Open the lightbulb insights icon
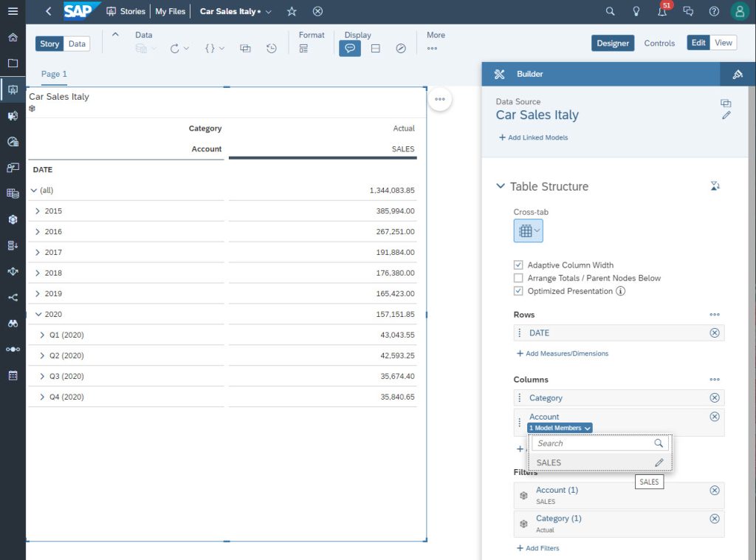The width and height of the screenshot is (756, 560). tap(636, 11)
